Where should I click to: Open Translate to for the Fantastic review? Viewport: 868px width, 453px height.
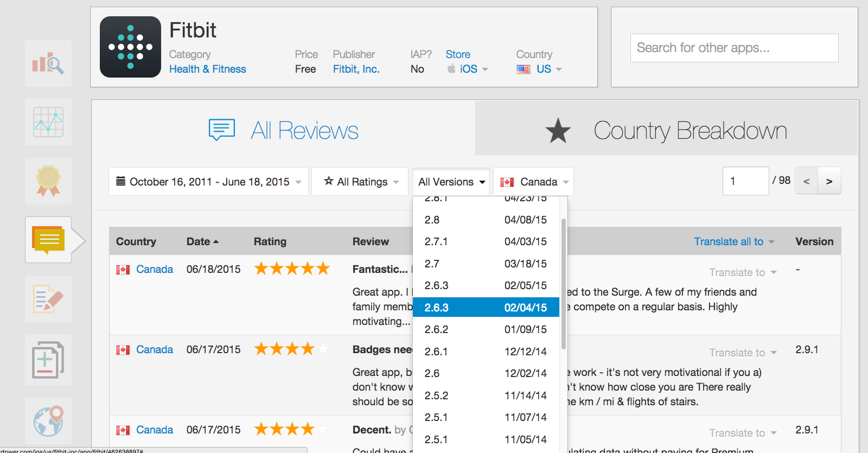coord(743,272)
